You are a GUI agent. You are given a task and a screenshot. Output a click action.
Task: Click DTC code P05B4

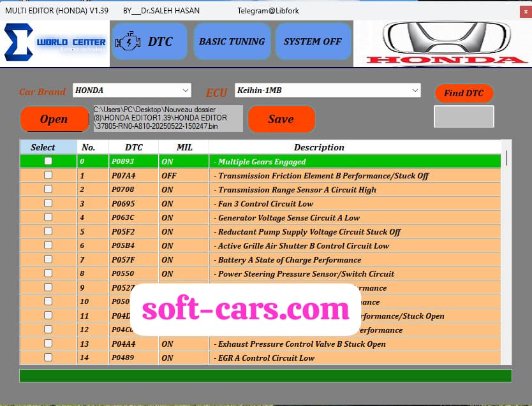pyautogui.click(x=123, y=245)
